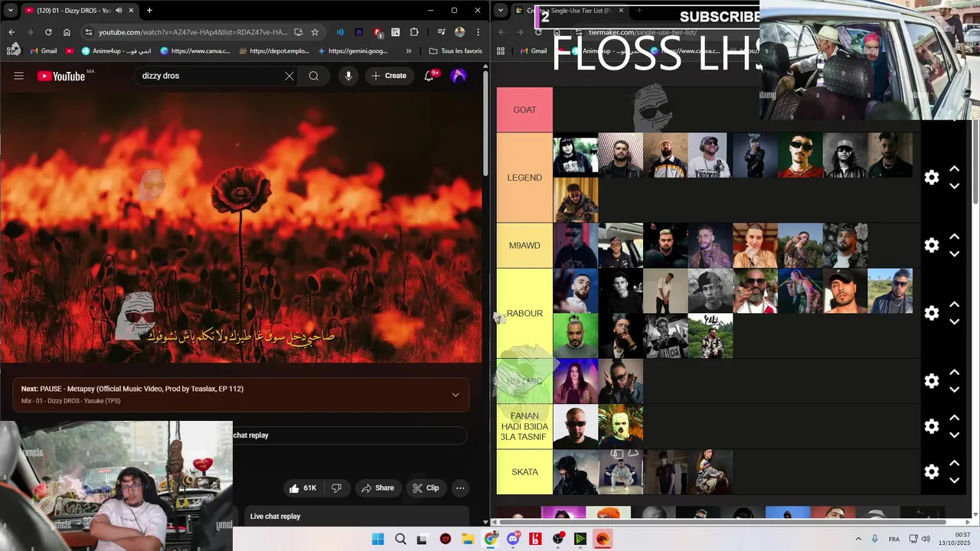The width and height of the screenshot is (980, 551).
Task: Open the canva.c bookmark link
Action: point(196,51)
